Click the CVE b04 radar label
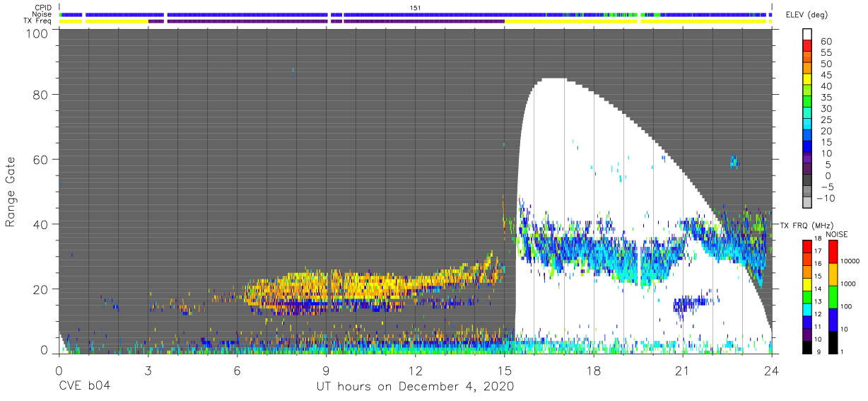Viewport: 868px width, 401px height. 84,386
